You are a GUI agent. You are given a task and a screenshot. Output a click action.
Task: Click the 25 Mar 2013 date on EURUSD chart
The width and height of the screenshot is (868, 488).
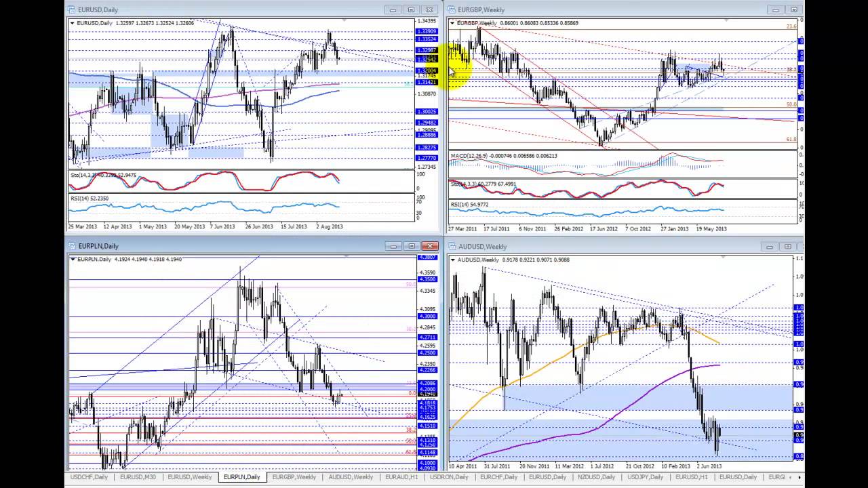point(81,226)
